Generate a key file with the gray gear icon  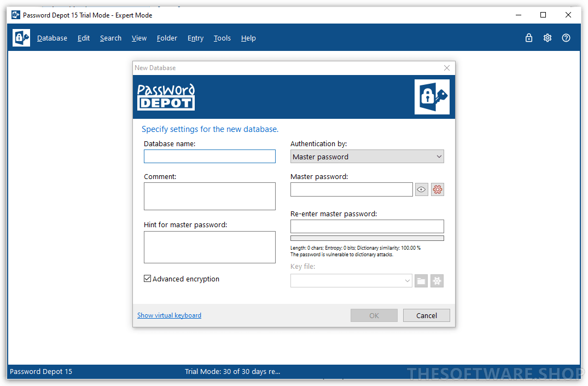pyautogui.click(x=437, y=281)
